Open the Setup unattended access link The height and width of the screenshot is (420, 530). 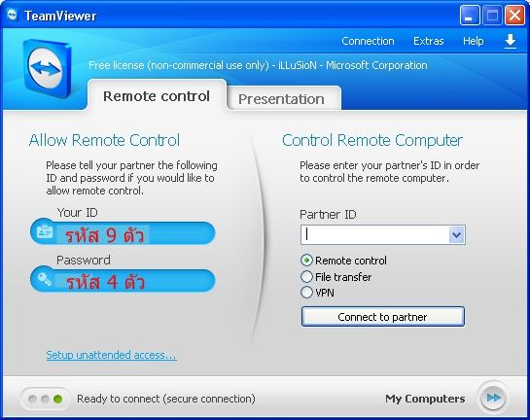[111, 355]
